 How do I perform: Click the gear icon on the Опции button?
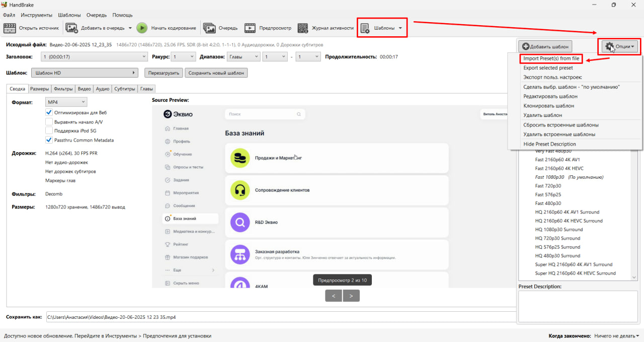(609, 46)
